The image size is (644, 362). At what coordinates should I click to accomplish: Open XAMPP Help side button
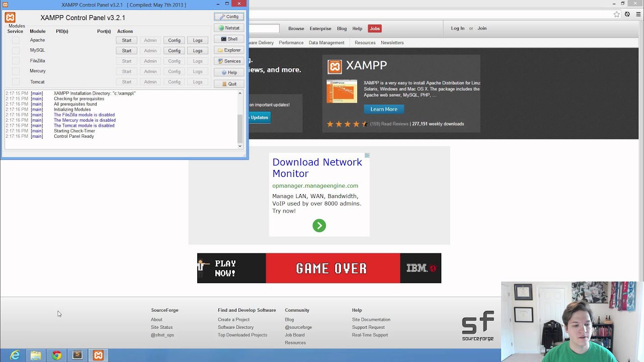229,72
